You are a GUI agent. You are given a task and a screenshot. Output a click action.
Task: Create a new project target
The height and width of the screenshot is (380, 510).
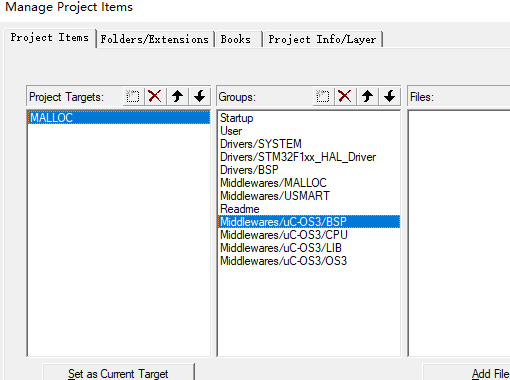coord(133,97)
